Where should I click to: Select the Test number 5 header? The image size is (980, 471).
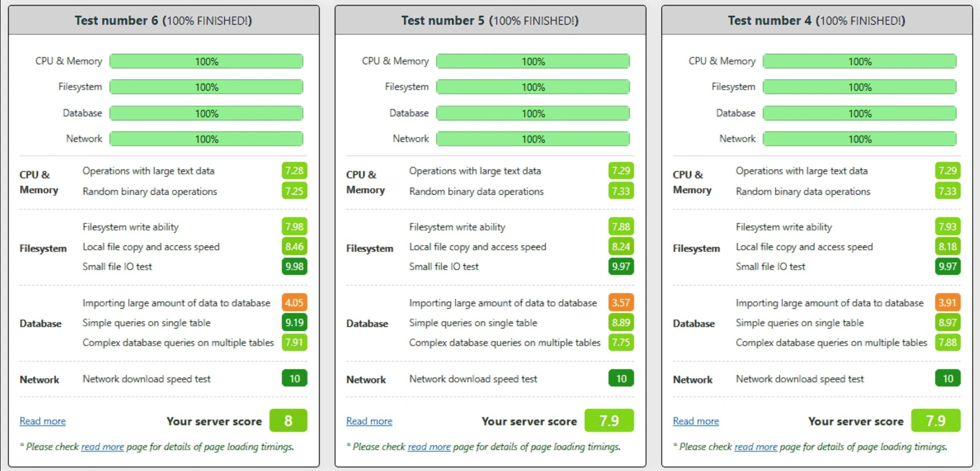click(x=490, y=20)
